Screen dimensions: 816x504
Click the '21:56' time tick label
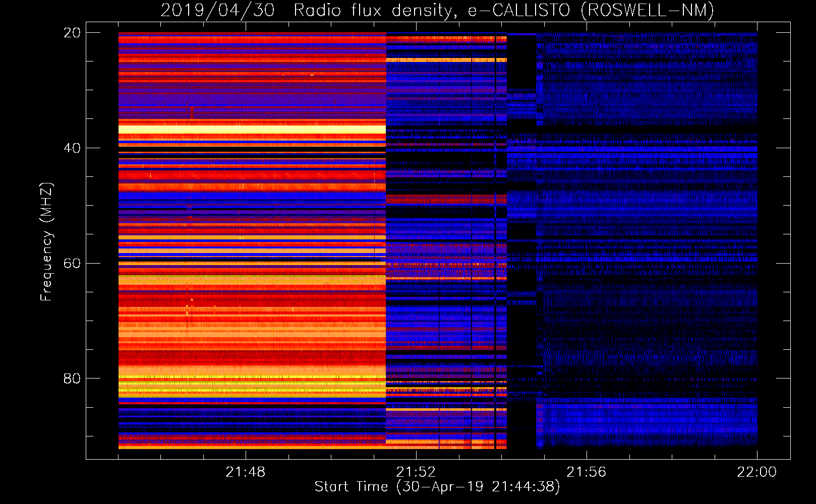pyautogui.click(x=586, y=472)
